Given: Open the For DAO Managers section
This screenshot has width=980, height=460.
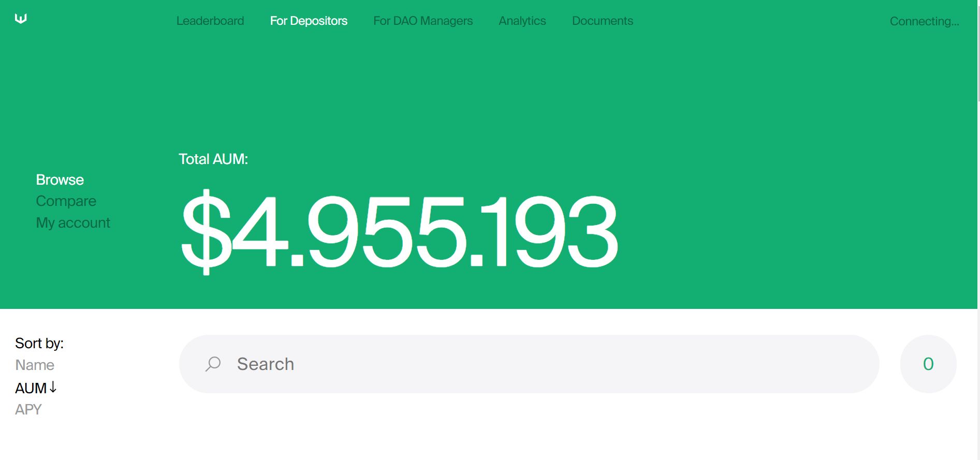Looking at the screenshot, I should [423, 21].
